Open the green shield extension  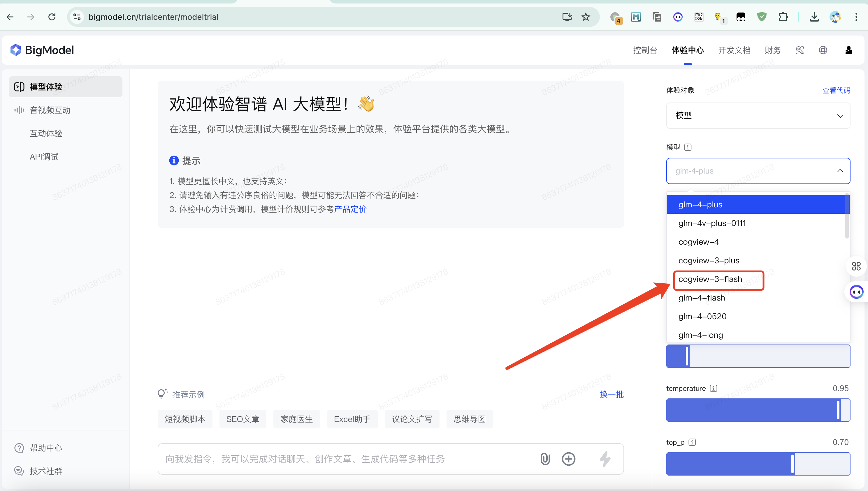pos(762,17)
